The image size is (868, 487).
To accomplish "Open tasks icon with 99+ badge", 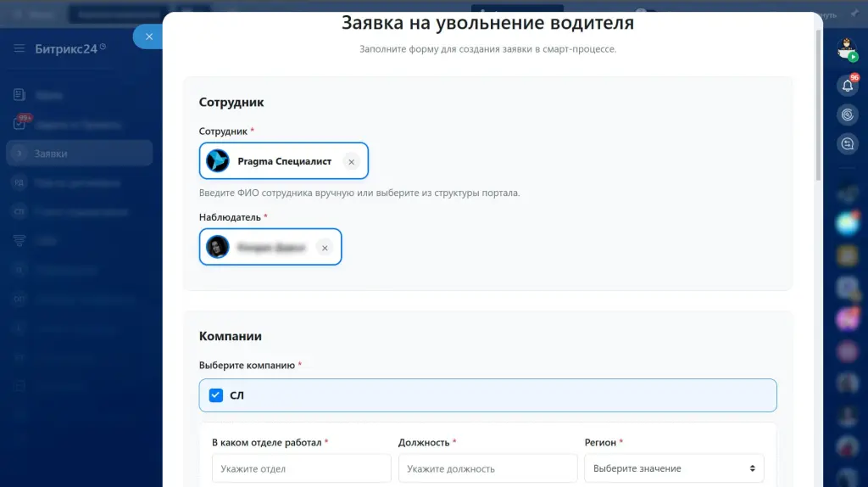I will [x=20, y=123].
